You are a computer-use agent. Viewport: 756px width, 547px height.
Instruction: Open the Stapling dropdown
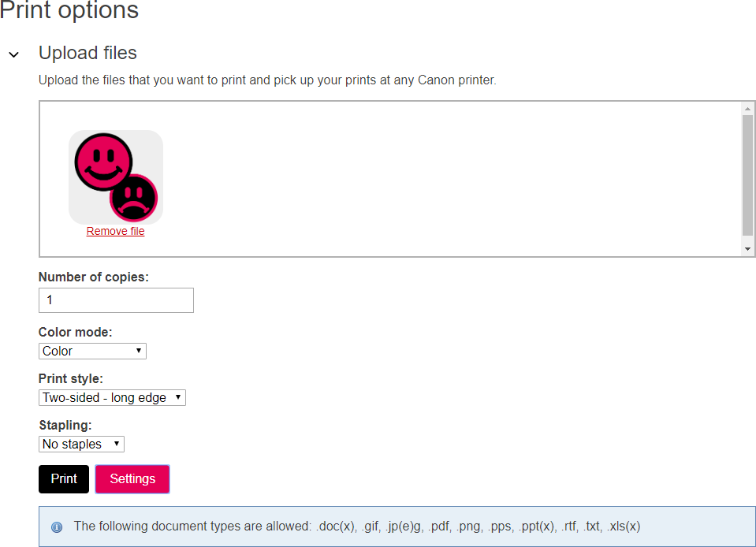pyautogui.click(x=81, y=444)
